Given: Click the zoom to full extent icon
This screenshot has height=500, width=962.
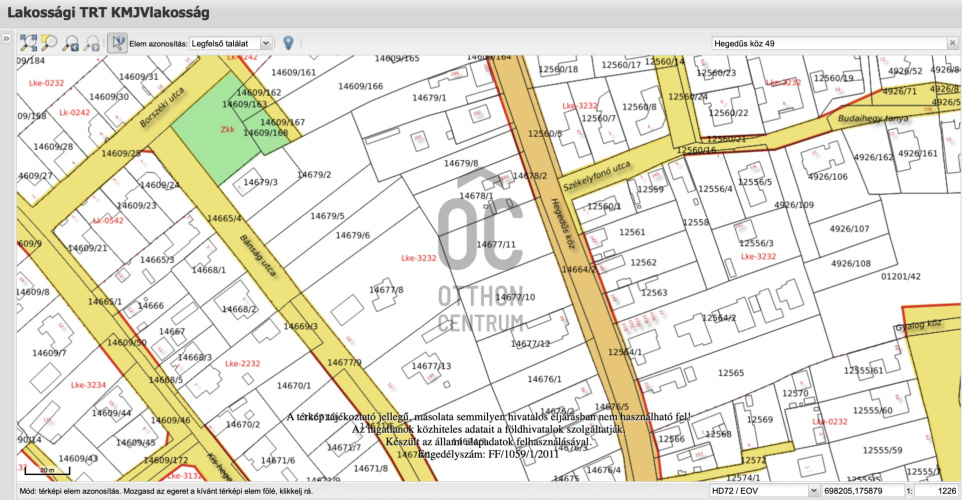Looking at the screenshot, I should click(x=28, y=43).
